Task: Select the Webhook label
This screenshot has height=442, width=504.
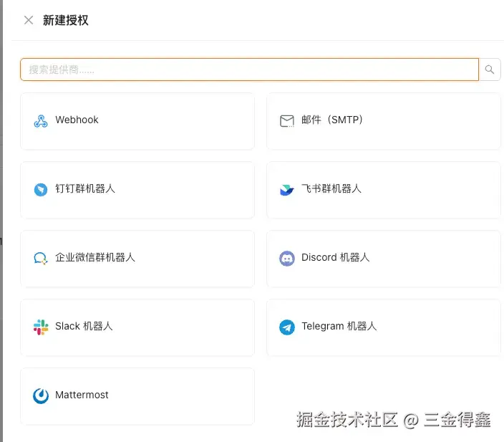Action: (x=77, y=120)
